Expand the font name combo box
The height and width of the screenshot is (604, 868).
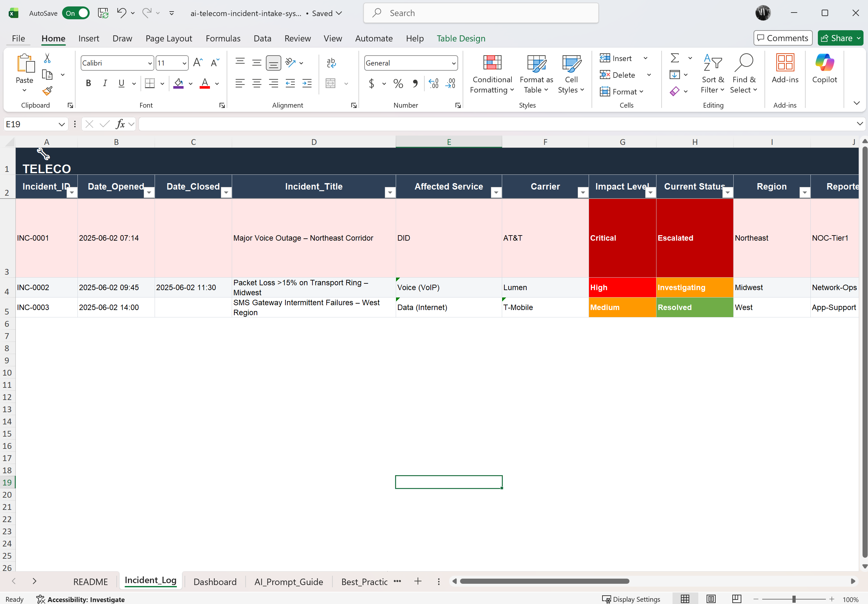pos(150,63)
